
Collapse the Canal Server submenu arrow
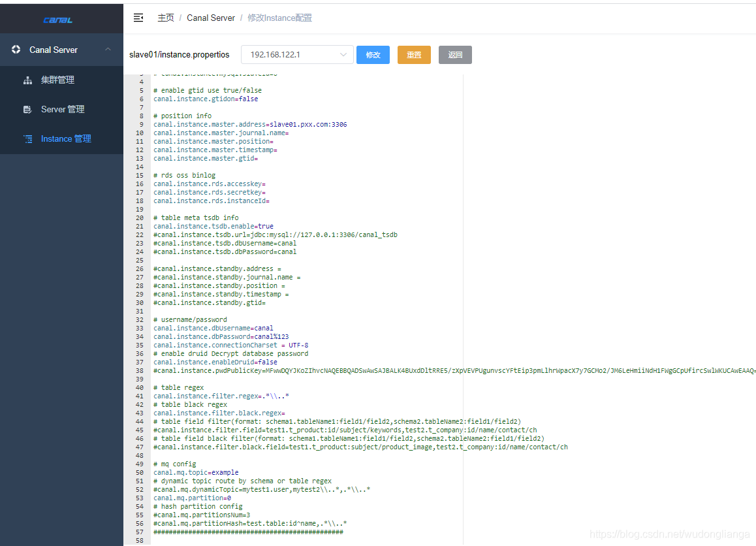tap(108, 49)
